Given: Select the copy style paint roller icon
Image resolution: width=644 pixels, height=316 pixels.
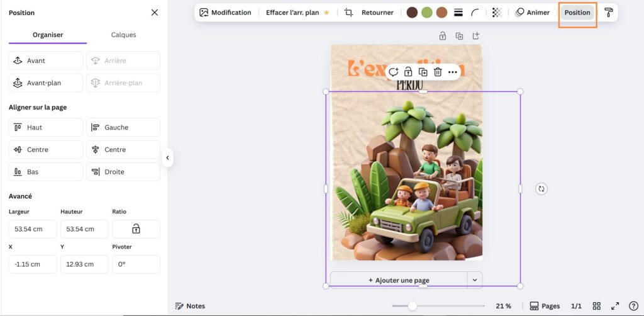Looking at the screenshot, I should click(609, 13).
